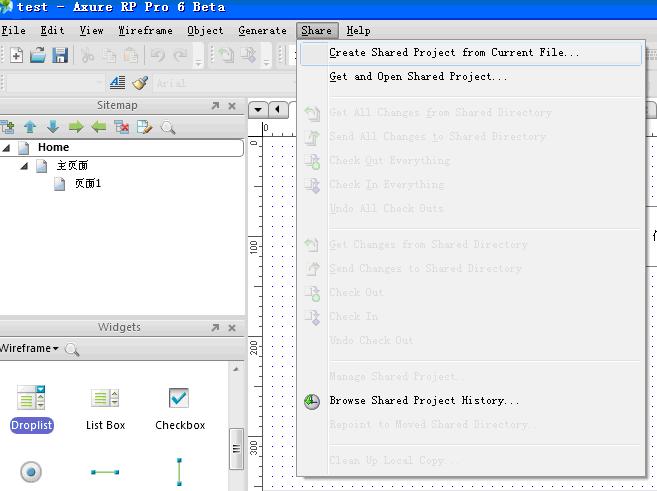Indent page with green right arrow
The width and height of the screenshot is (657, 491).
(x=76, y=127)
